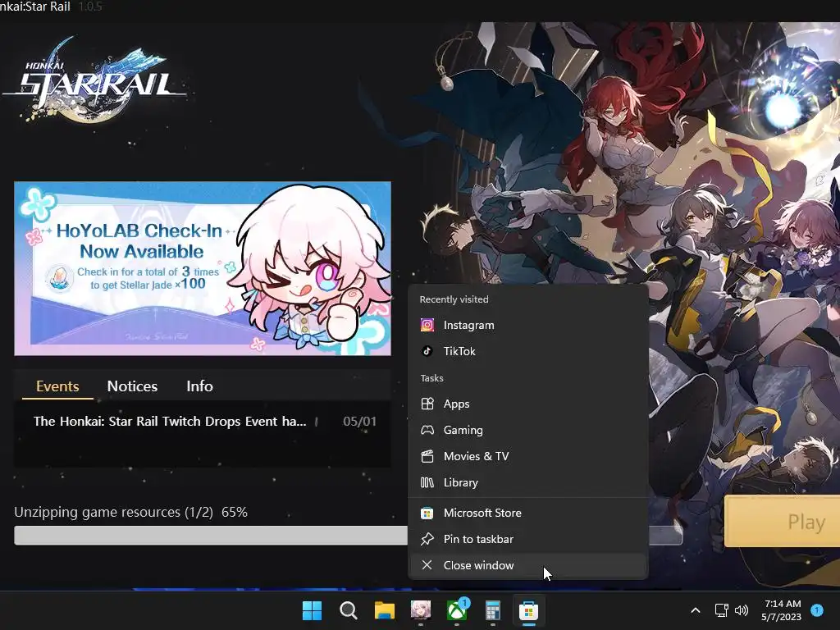Click the X icon beside Close window

427,565
